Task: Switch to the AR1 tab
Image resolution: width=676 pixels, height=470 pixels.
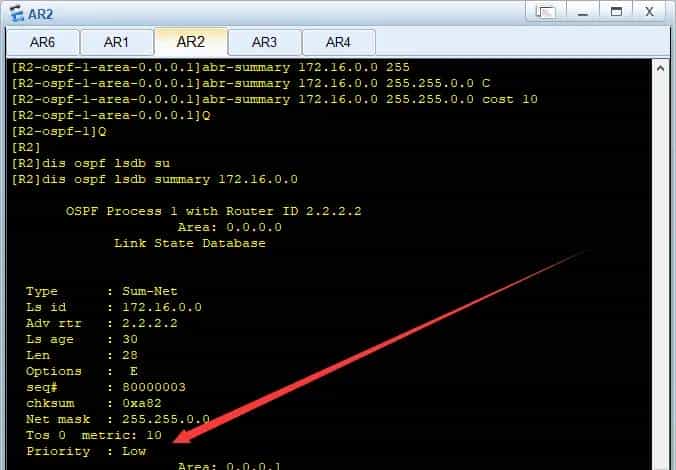Action: 116,42
